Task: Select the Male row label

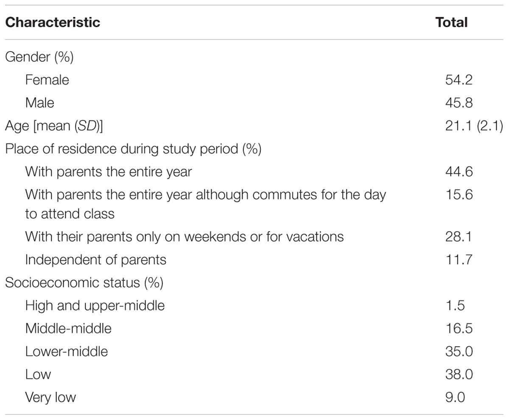Action: tap(39, 102)
